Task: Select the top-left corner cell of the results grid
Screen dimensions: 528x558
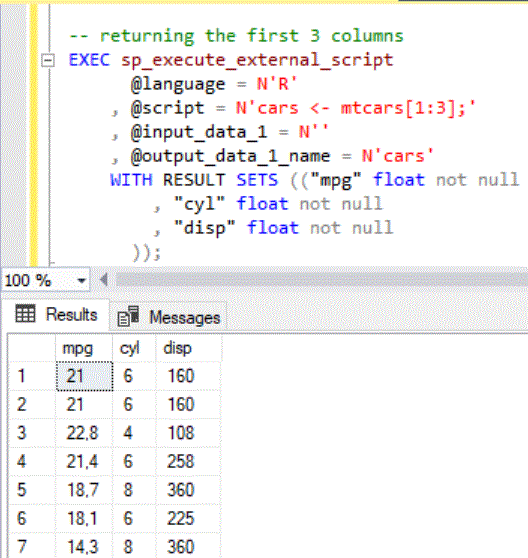Action: coord(32,348)
